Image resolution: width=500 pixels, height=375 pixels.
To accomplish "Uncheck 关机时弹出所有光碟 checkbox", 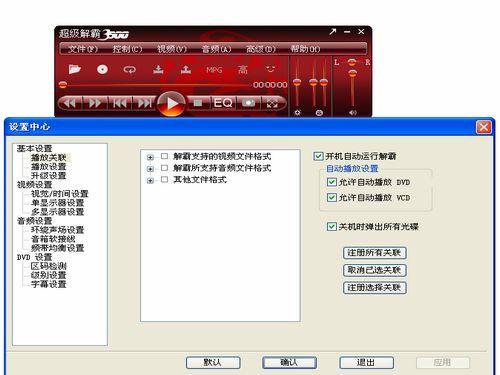I will (331, 227).
